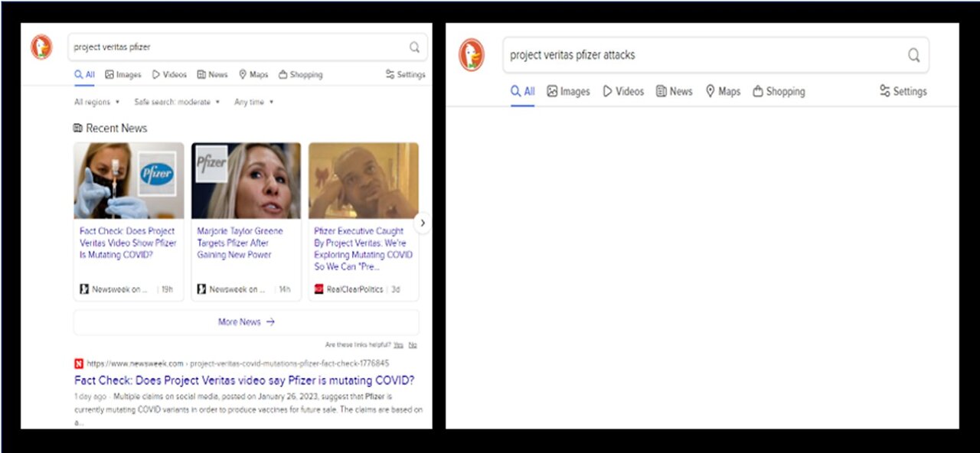Open the Images tab in left window
The image size is (980, 453).
[x=123, y=75]
